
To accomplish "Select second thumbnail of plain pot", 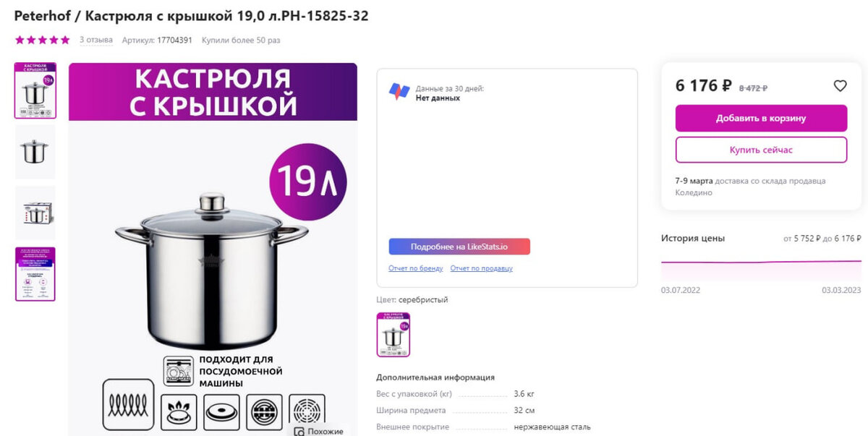I will (x=35, y=152).
